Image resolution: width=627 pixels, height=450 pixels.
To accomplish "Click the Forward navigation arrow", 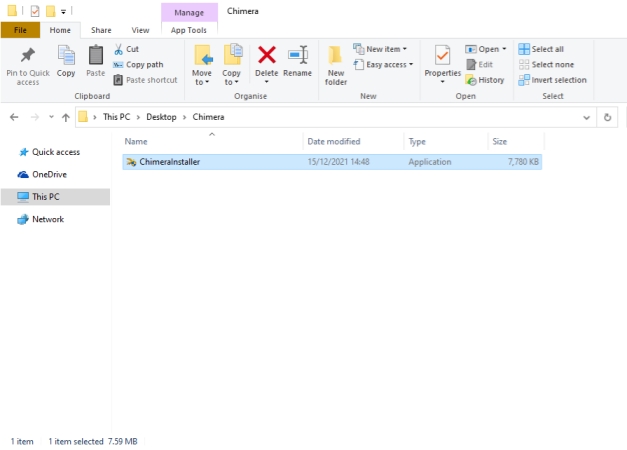I will [35, 117].
